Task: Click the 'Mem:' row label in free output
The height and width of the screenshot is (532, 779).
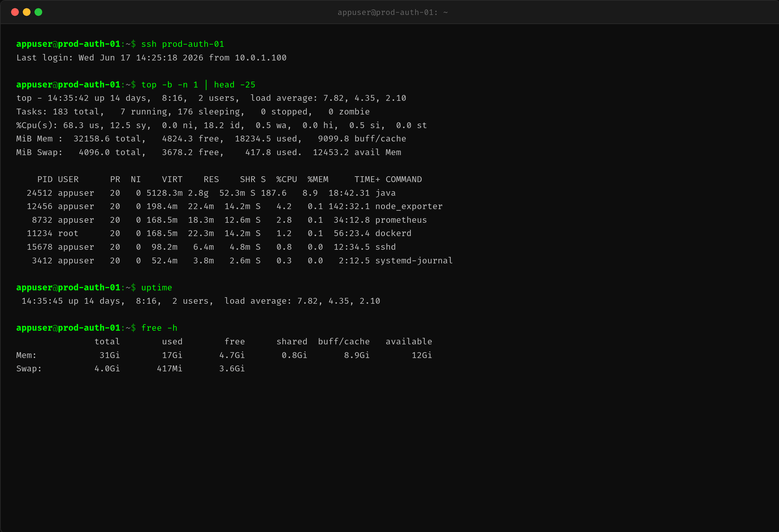Action: (x=26, y=355)
